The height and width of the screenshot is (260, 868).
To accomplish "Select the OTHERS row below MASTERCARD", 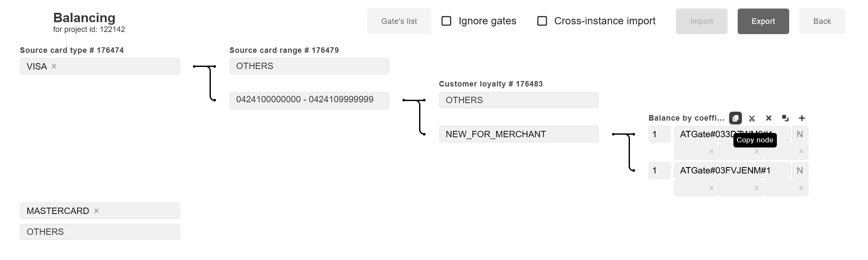I will (100, 232).
